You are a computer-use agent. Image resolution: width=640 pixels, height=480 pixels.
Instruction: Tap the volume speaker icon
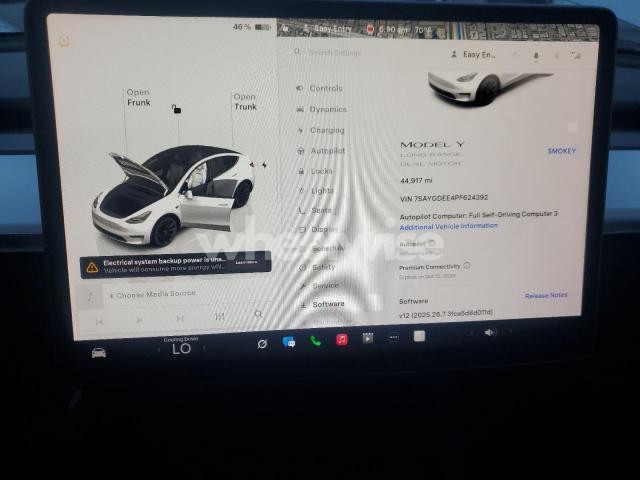coord(490,333)
